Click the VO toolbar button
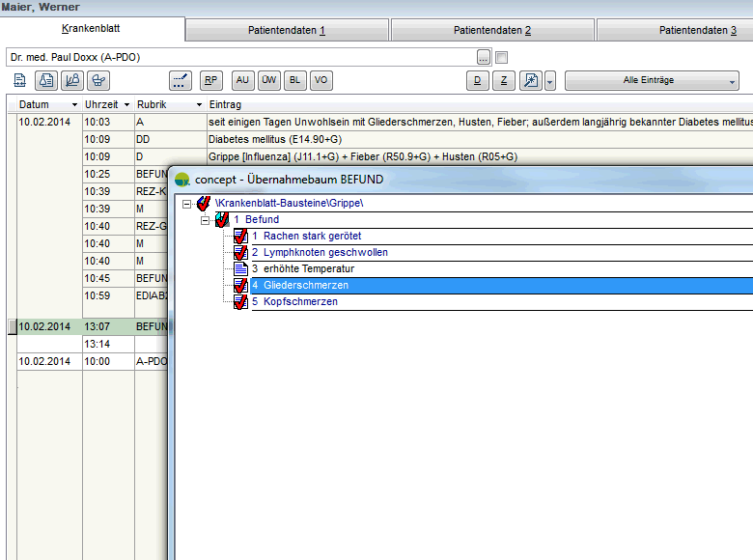Screen dimensions: 753x560 pos(321,80)
